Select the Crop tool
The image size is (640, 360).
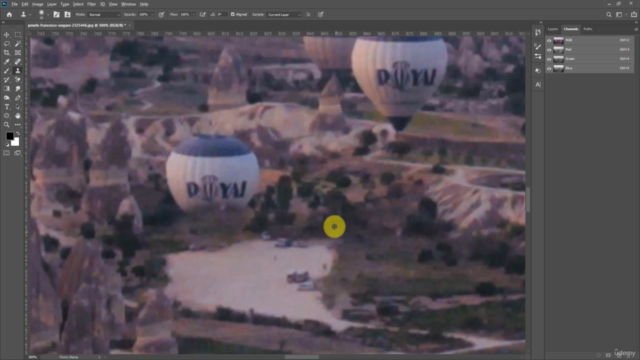tap(7, 53)
